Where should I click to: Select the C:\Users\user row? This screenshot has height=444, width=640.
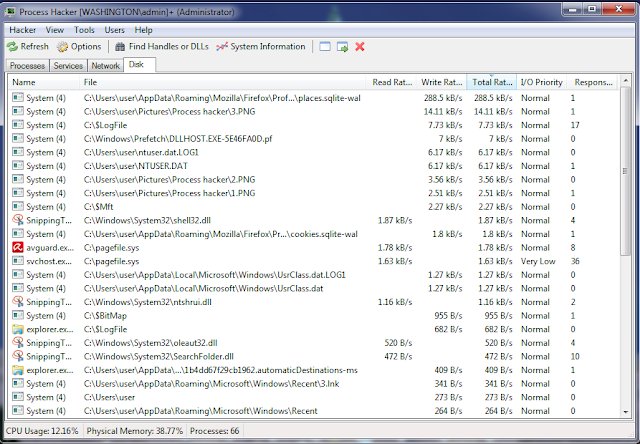pyautogui.click(x=313, y=397)
